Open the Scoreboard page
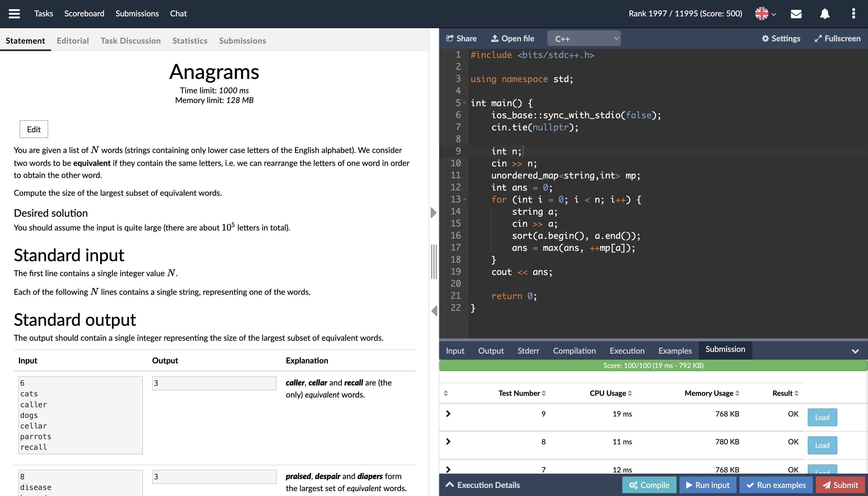The height and width of the screenshot is (496, 868). pos(84,13)
